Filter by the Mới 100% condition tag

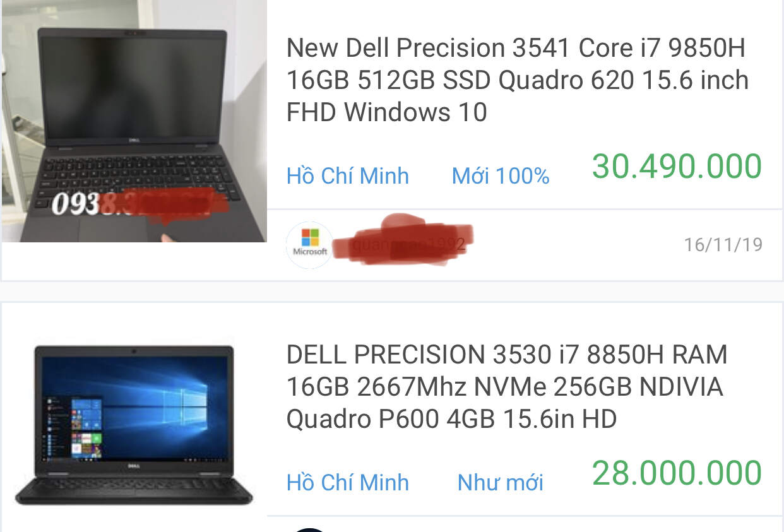click(501, 176)
